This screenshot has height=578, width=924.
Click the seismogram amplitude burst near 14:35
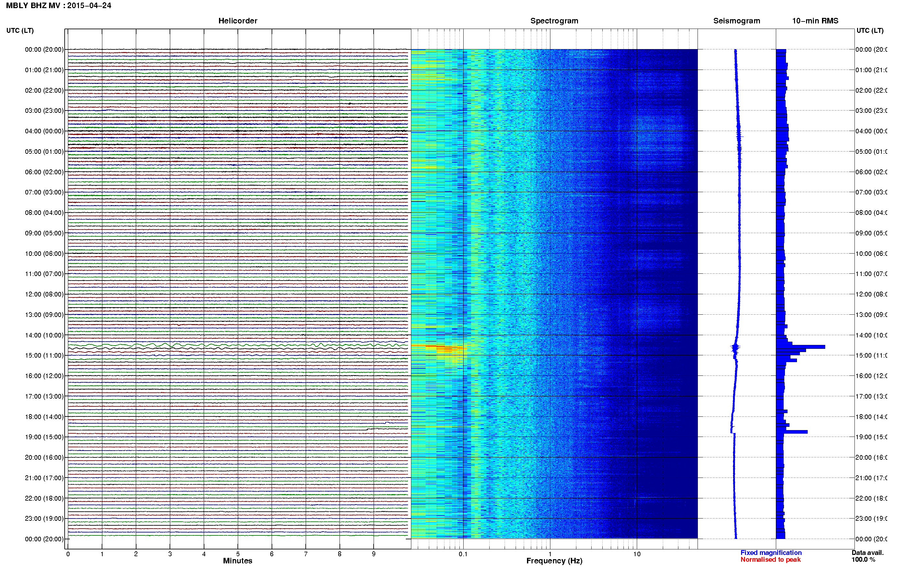(x=735, y=348)
